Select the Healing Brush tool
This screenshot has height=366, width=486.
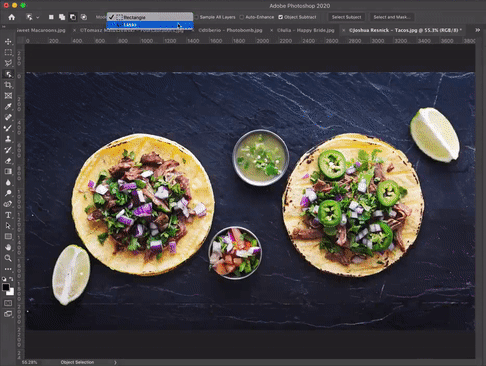pyautogui.click(x=8, y=117)
